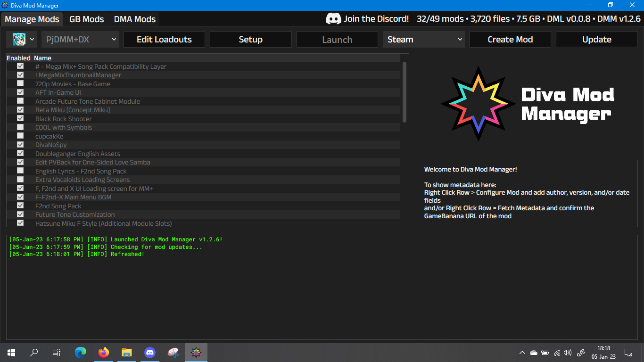The width and height of the screenshot is (644, 362).
Task: Open the Steam launcher dropdown
Action: point(423,40)
